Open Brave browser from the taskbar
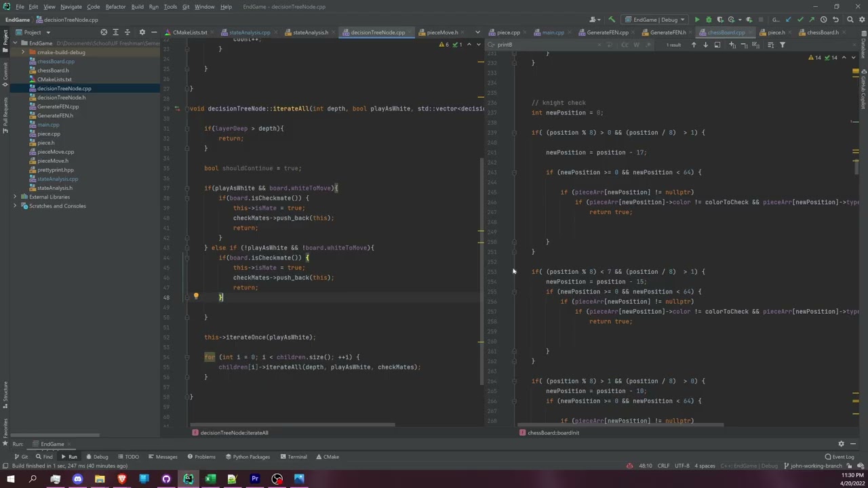The height and width of the screenshot is (488, 868). click(x=122, y=479)
